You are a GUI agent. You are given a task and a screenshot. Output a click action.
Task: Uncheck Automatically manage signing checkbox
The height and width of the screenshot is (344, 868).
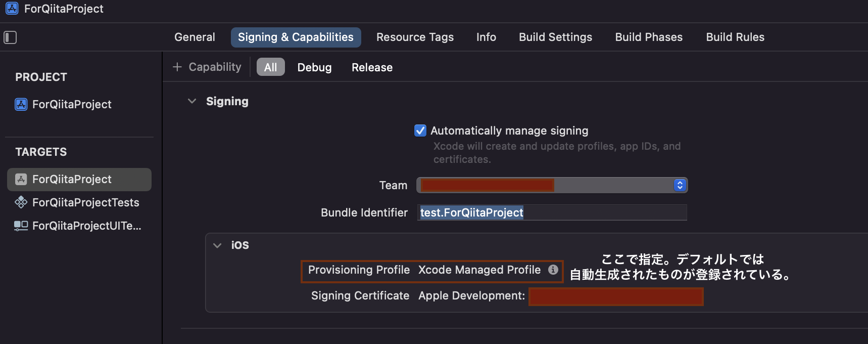pyautogui.click(x=420, y=131)
